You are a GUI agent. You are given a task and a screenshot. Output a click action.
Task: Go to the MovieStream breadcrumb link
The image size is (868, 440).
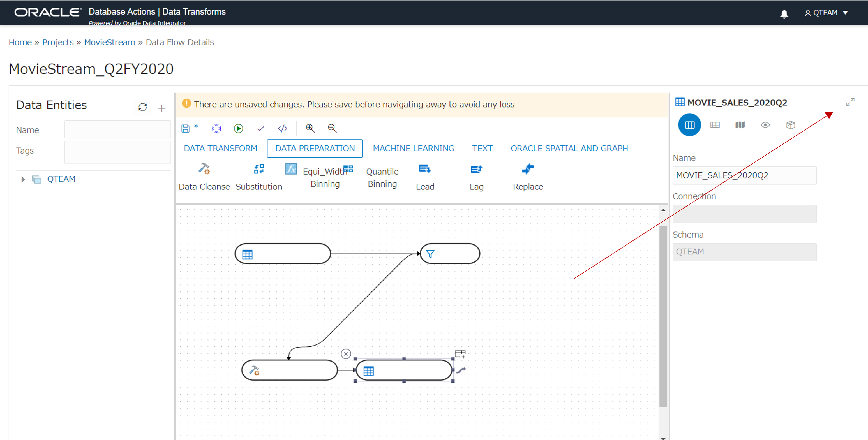pyautogui.click(x=110, y=42)
